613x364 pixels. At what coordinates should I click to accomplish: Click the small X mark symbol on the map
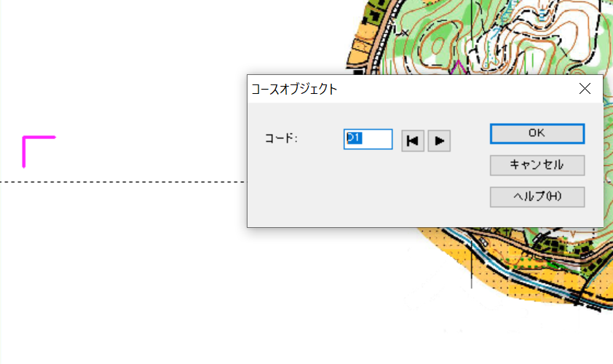(404, 33)
